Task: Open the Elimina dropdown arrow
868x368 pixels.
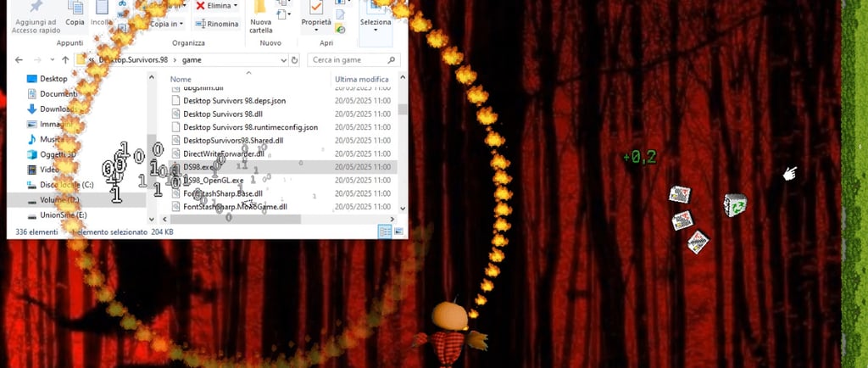Action: tap(236, 6)
